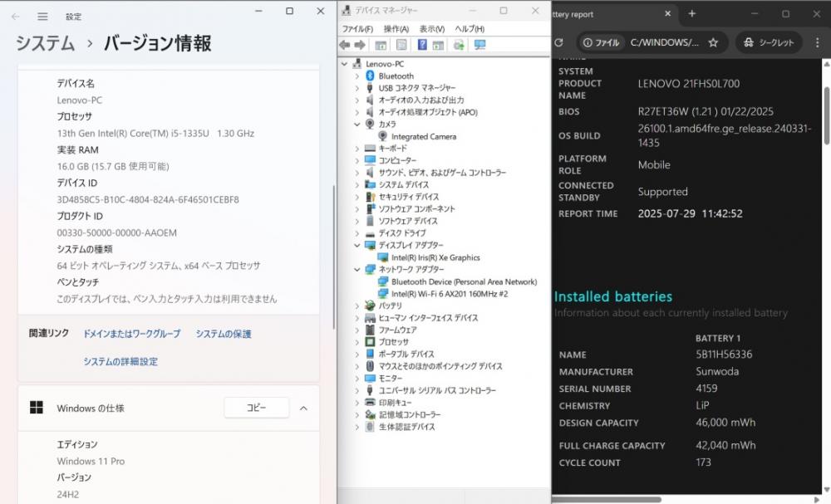Image resolution: width=831 pixels, height=504 pixels.
Task: Open the hamburger navigation menu in Settings
Action: point(42,17)
